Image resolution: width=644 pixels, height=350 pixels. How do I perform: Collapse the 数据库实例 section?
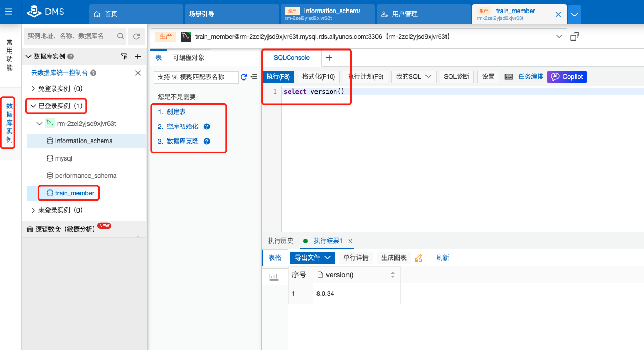(29, 56)
